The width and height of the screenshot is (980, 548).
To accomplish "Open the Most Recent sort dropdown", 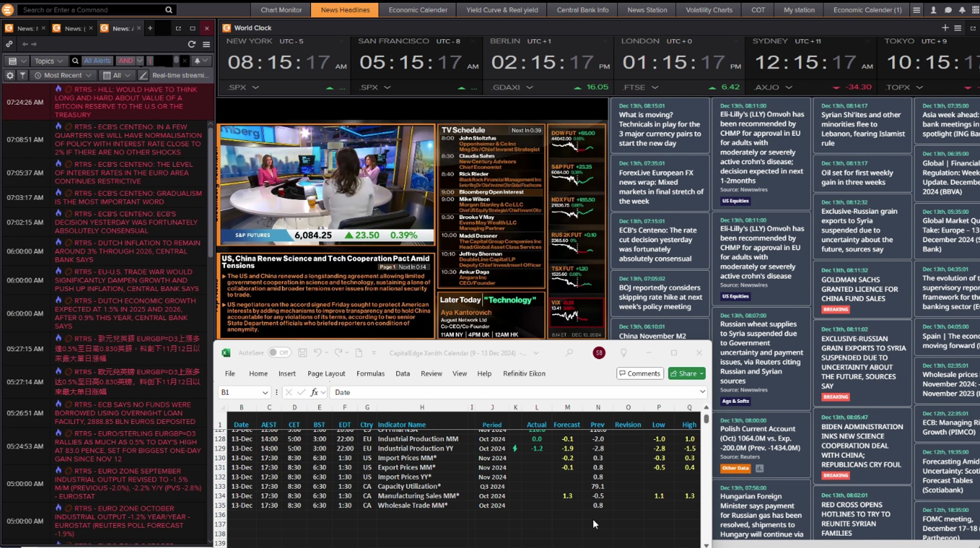I will pyautogui.click(x=63, y=75).
